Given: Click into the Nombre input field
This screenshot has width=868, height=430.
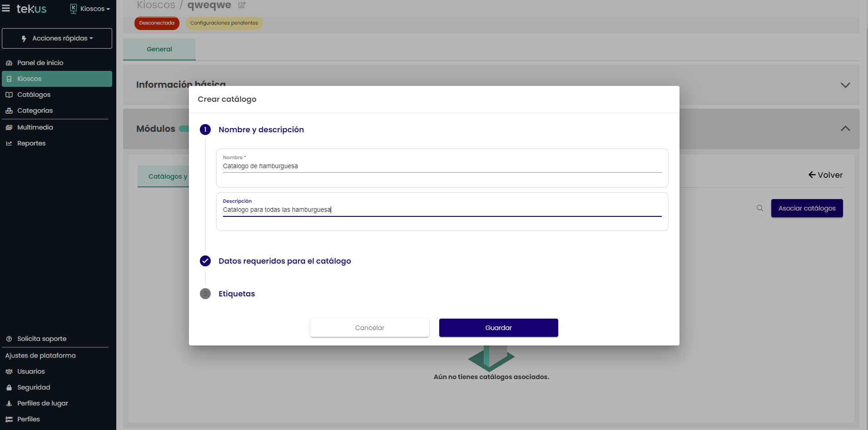Looking at the screenshot, I should [x=441, y=166].
